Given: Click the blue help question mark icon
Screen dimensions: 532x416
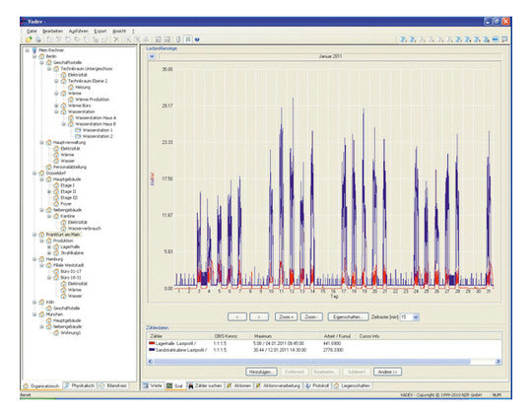Looking at the screenshot, I should tap(197, 39).
